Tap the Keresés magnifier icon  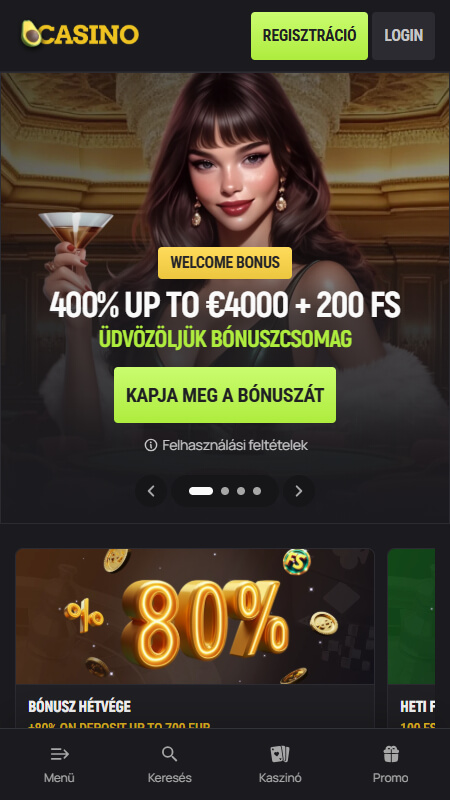169,754
